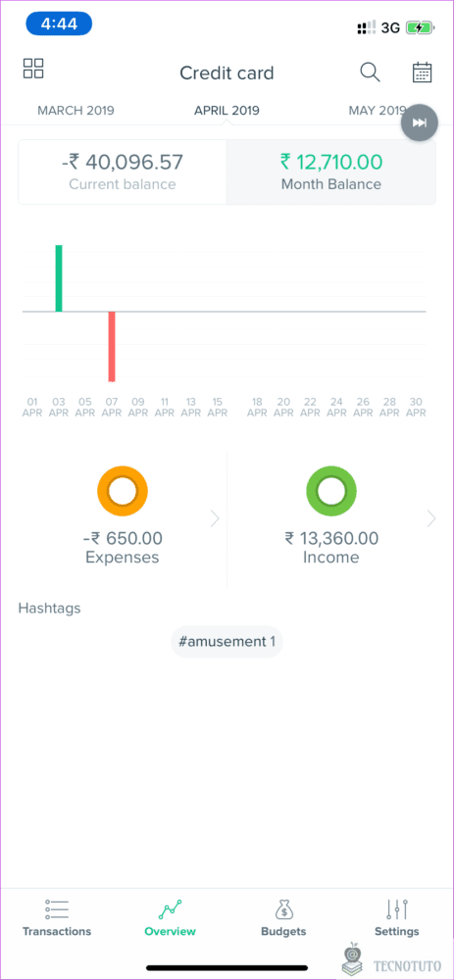Open the Budgets money bag icon
The width and height of the screenshot is (454, 980).
pyautogui.click(x=284, y=909)
